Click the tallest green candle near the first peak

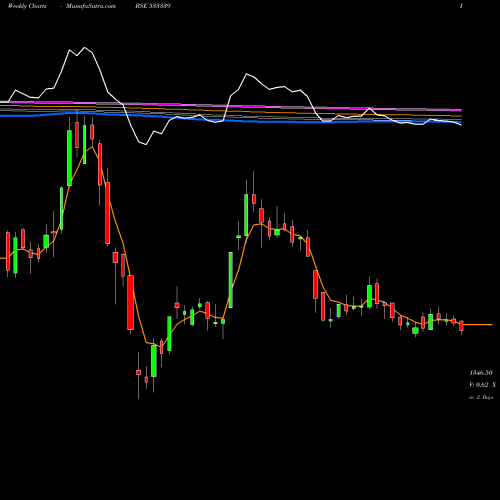[x=69, y=158]
